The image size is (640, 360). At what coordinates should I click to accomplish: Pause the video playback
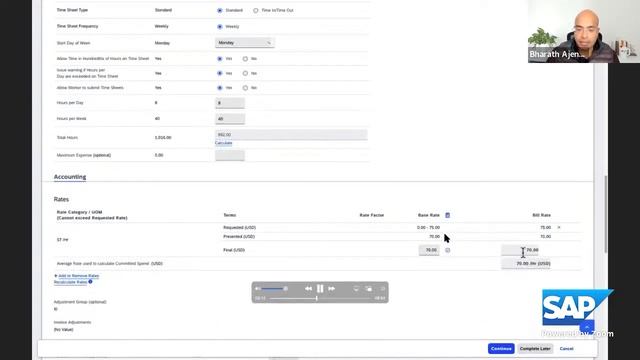click(x=320, y=289)
